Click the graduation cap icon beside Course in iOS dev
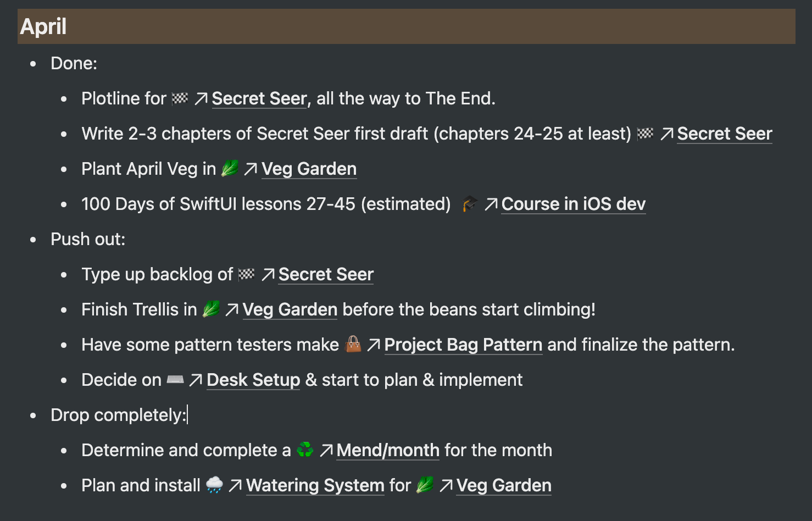Screen dimensions: 812x521 click(470, 204)
